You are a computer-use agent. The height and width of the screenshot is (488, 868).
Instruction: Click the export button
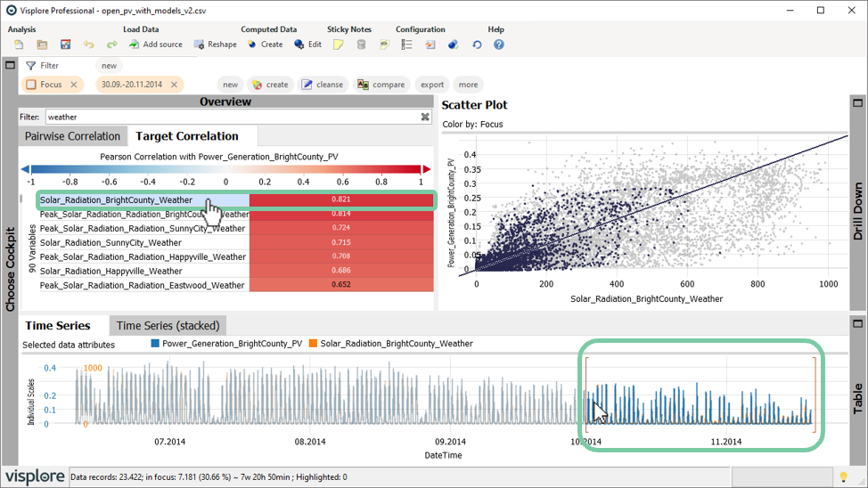(x=432, y=85)
